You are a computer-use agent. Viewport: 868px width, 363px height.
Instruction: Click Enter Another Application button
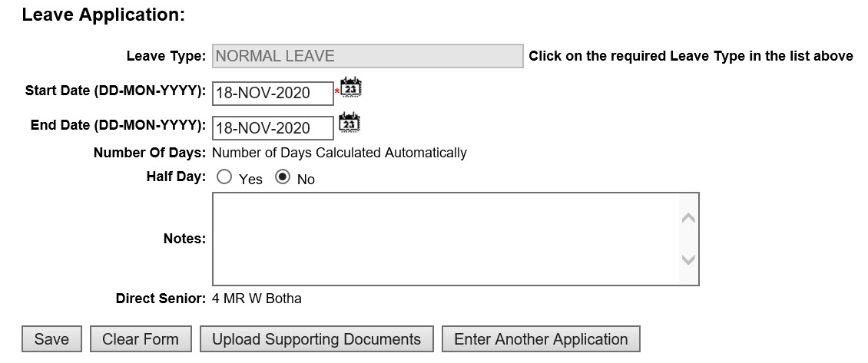click(541, 339)
